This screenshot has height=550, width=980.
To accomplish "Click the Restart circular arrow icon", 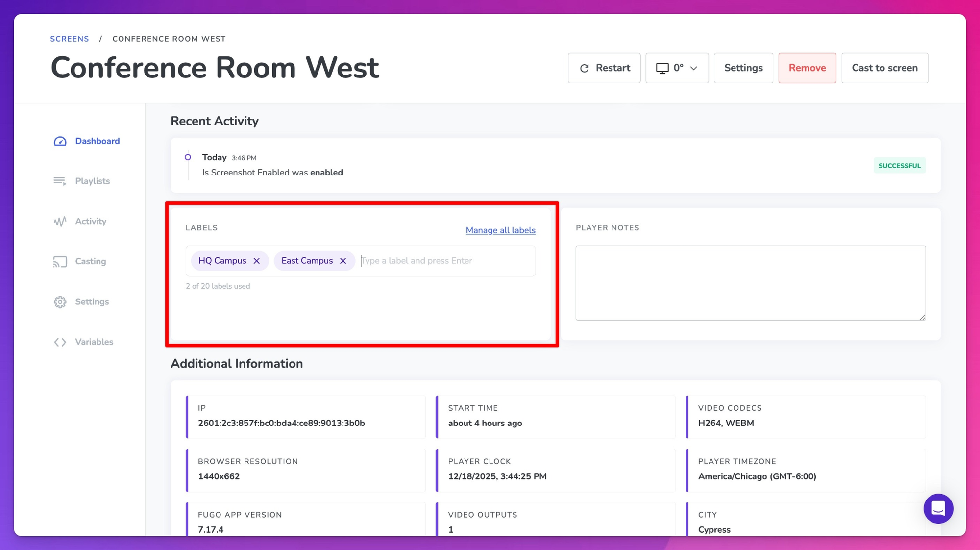I will pyautogui.click(x=584, y=68).
